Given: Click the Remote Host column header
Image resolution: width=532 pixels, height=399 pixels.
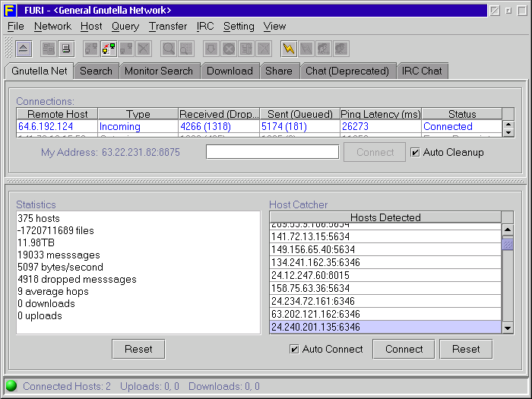Looking at the screenshot, I should pos(57,114).
